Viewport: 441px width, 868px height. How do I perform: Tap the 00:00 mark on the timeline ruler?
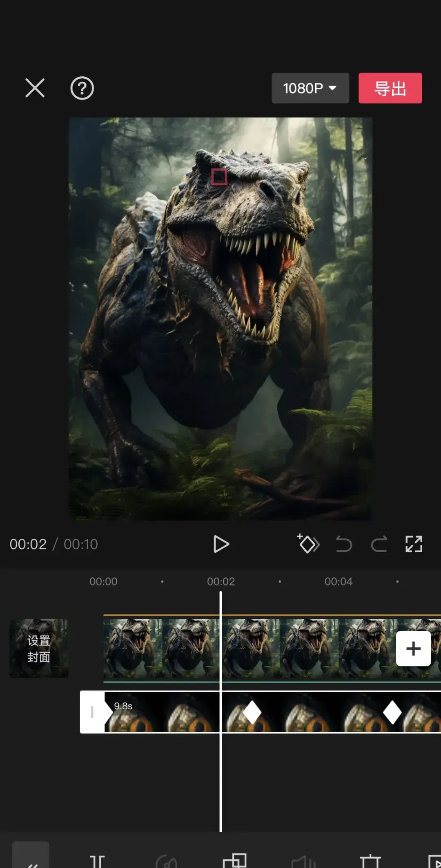tap(103, 582)
